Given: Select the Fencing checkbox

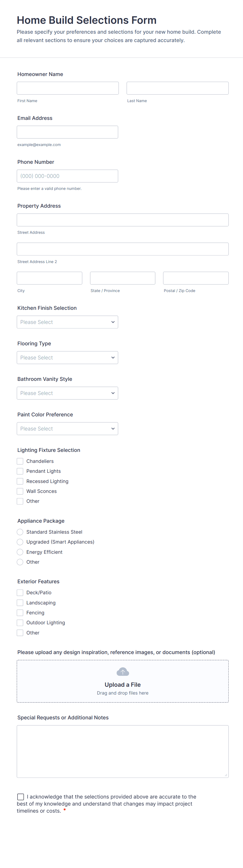Looking at the screenshot, I should tap(20, 613).
